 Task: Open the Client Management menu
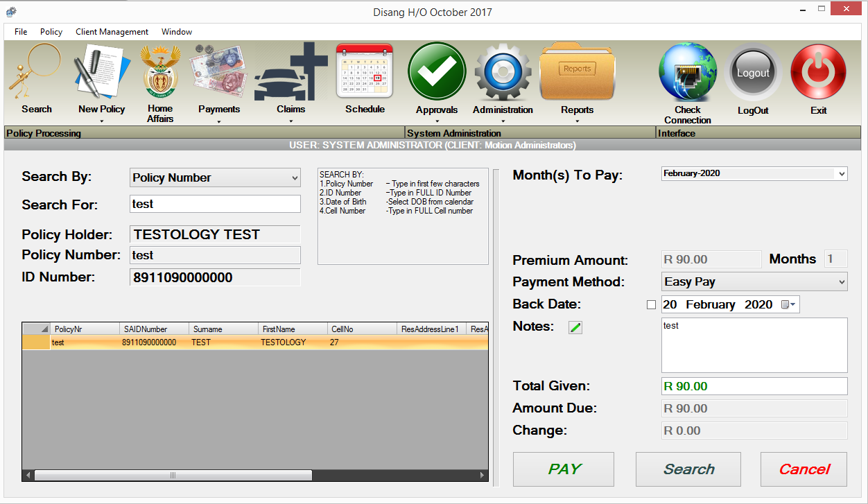click(x=112, y=32)
